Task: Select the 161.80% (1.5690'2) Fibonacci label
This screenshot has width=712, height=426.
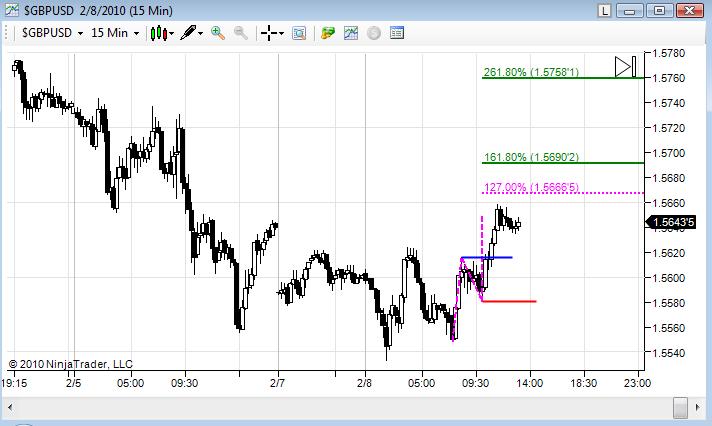Action: pos(531,157)
